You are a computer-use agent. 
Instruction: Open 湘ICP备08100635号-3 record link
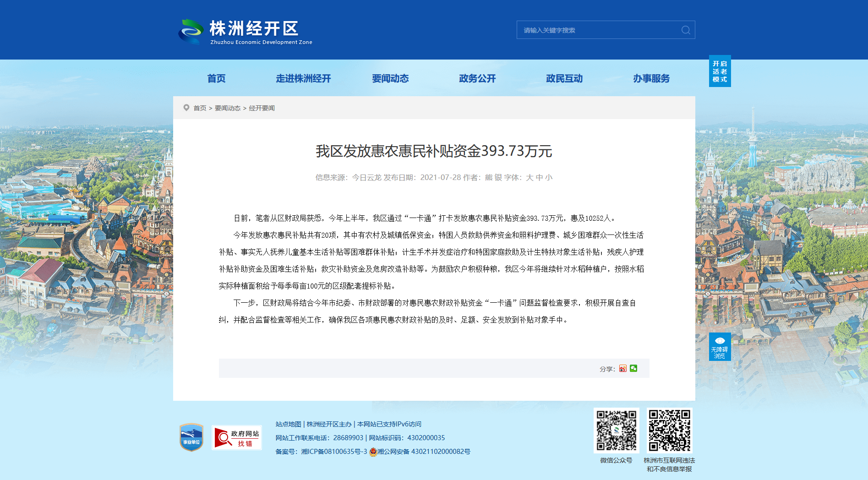point(334,452)
